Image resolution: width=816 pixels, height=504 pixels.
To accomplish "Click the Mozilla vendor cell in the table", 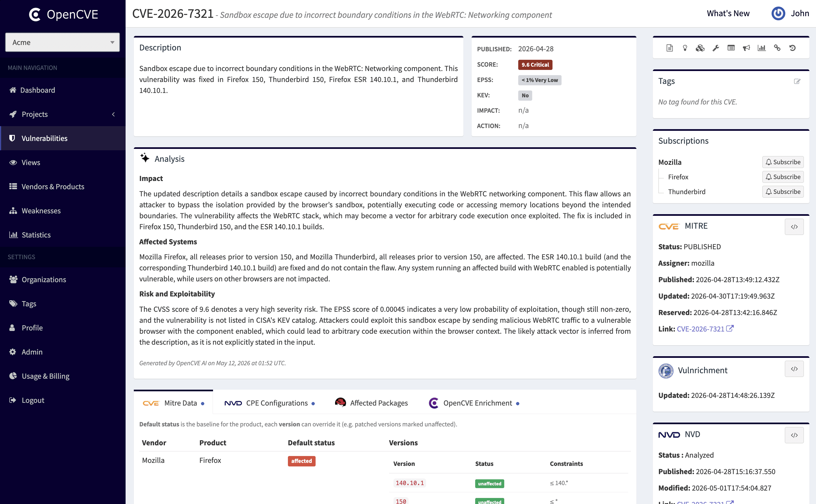I will (x=153, y=460).
